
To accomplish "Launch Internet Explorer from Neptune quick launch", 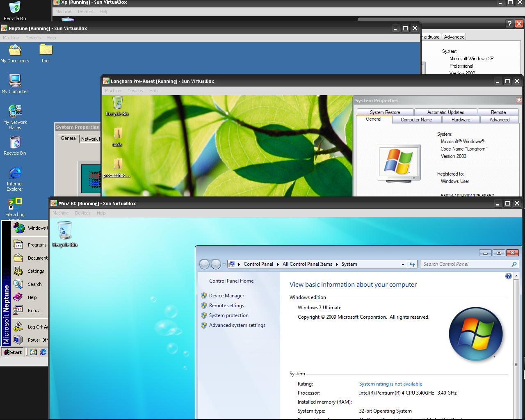I will [x=43, y=352].
